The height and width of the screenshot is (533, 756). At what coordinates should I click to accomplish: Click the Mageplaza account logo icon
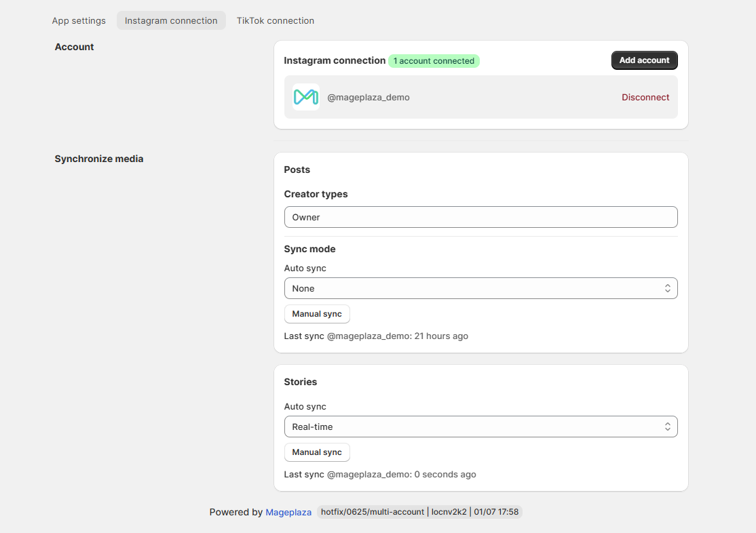[305, 97]
